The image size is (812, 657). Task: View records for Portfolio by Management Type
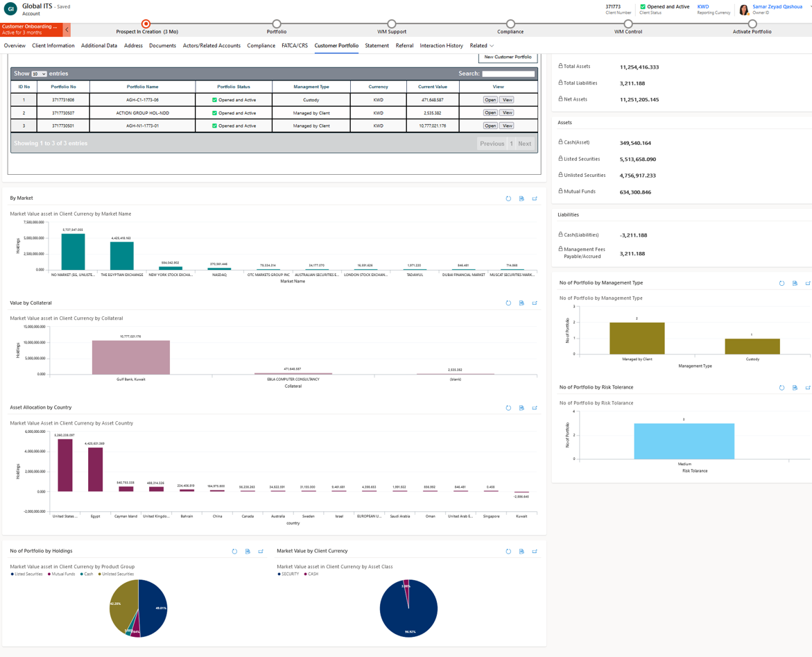(x=795, y=283)
